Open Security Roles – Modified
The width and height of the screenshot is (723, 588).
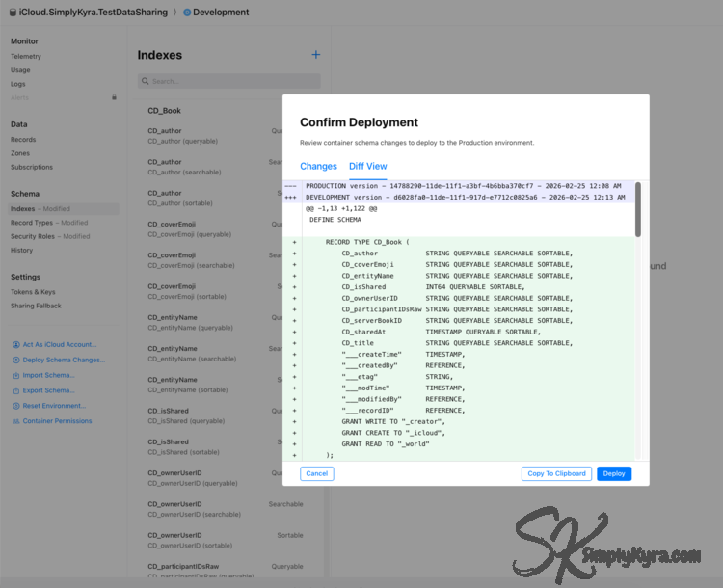coord(50,236)
